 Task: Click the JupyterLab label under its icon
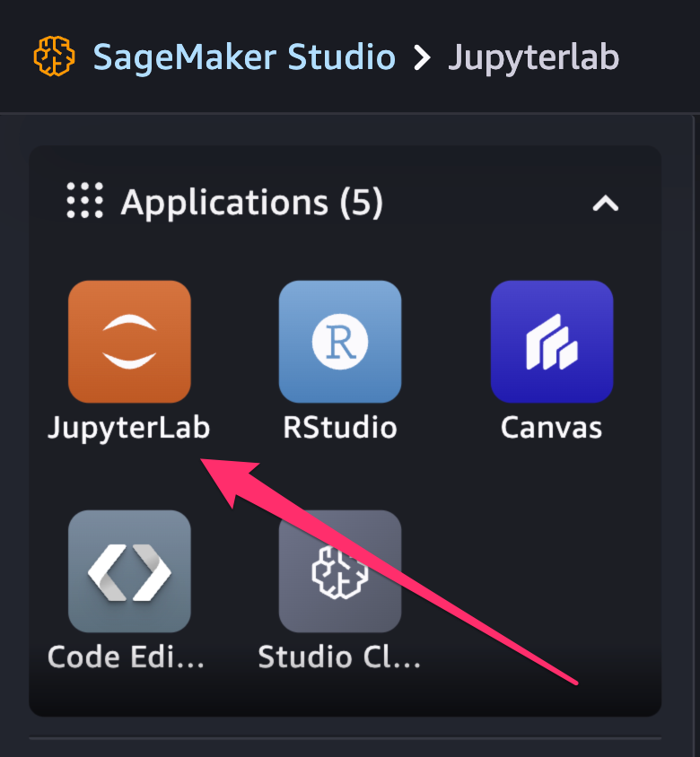pos(129,428)
